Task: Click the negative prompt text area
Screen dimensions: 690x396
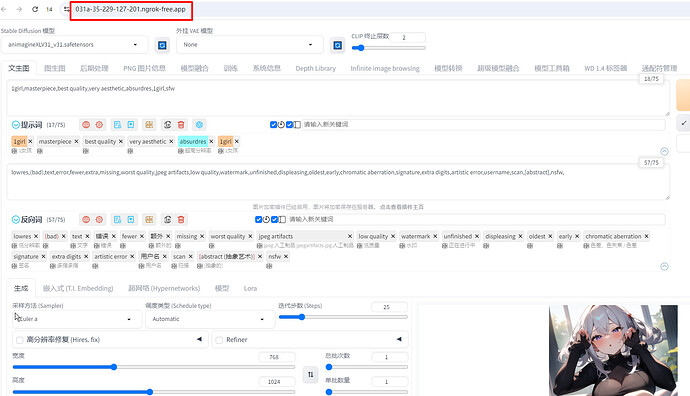Action: pyautogui.click(x=338, y=182)
